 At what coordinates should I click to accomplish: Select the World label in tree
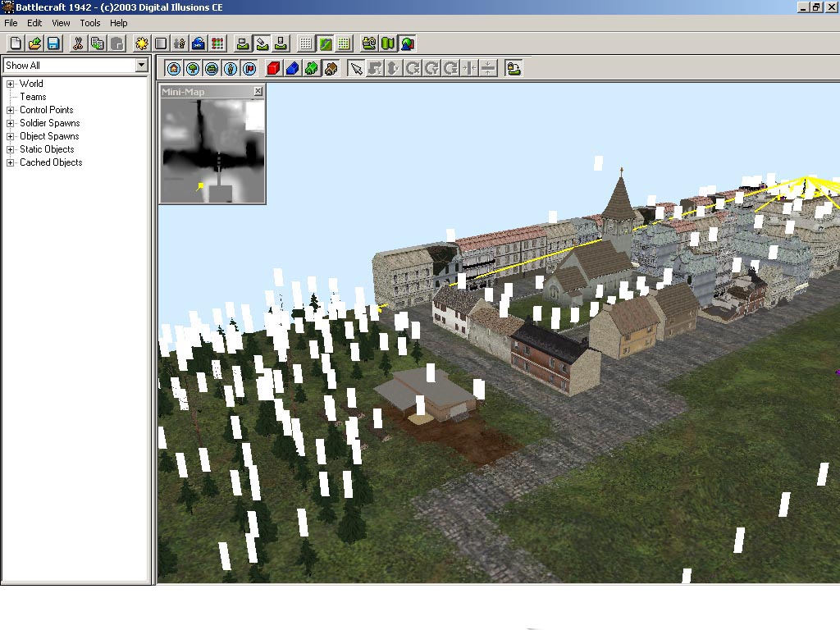click(x=32, y=84)
